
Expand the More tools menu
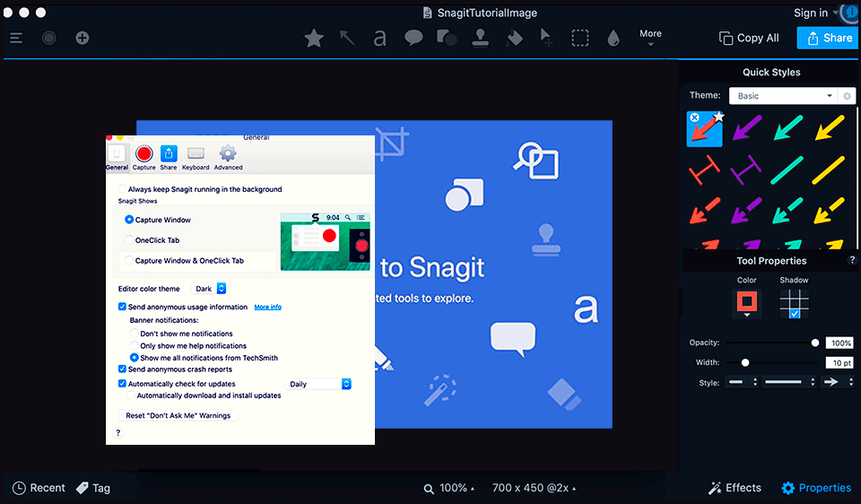[650, 38]
